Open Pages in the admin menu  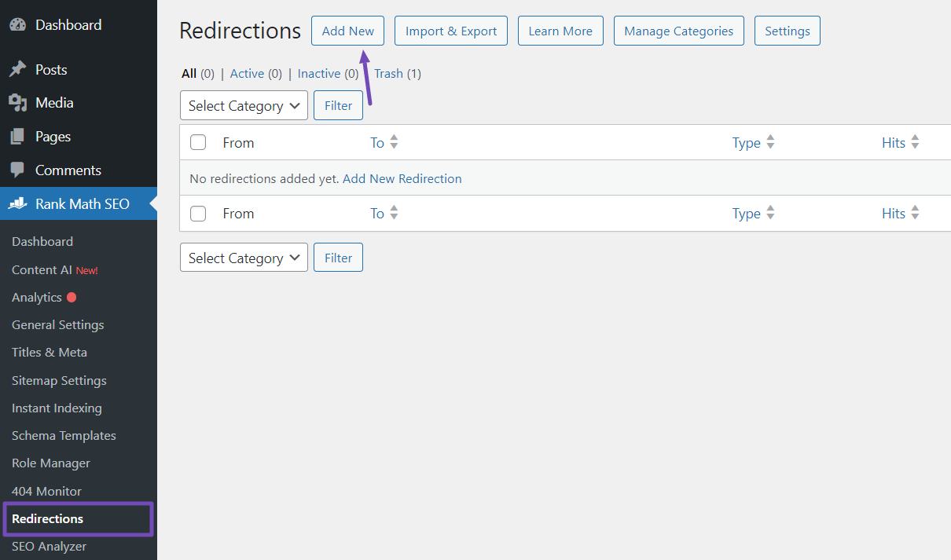point(53,137)
